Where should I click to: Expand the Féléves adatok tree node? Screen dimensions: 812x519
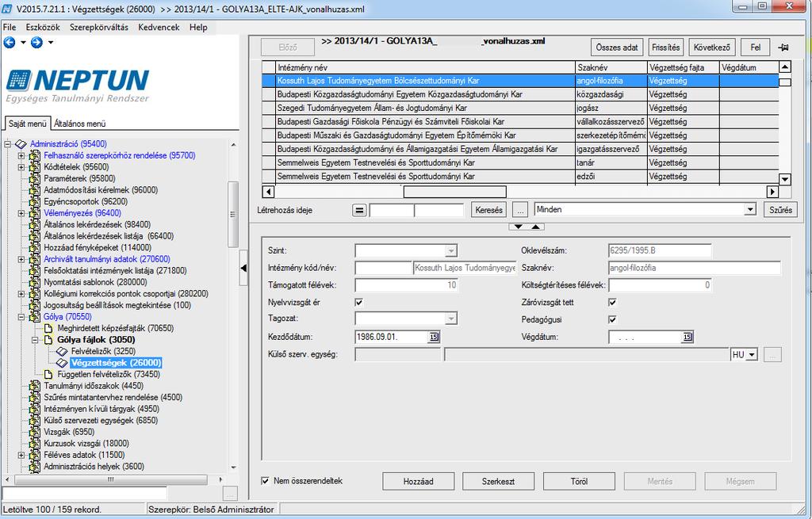21,456
